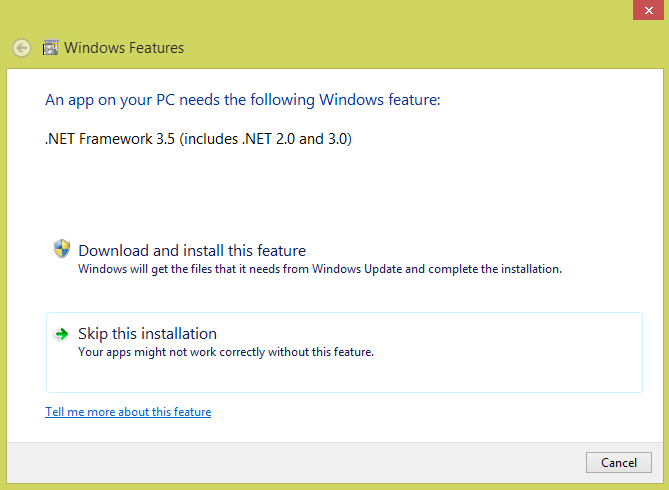
Task: Click the Windows Features title icon
Action: (x=50, y=48)
